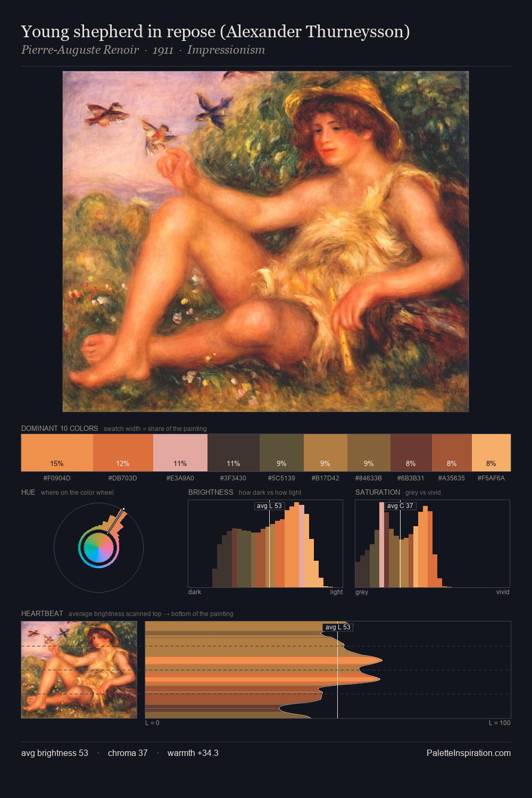Image resolution: width=532 pixels, height=798 pixels.
Task: Click the 'BRIGHTNESS' section heading
Action: (x=211, y=492)
